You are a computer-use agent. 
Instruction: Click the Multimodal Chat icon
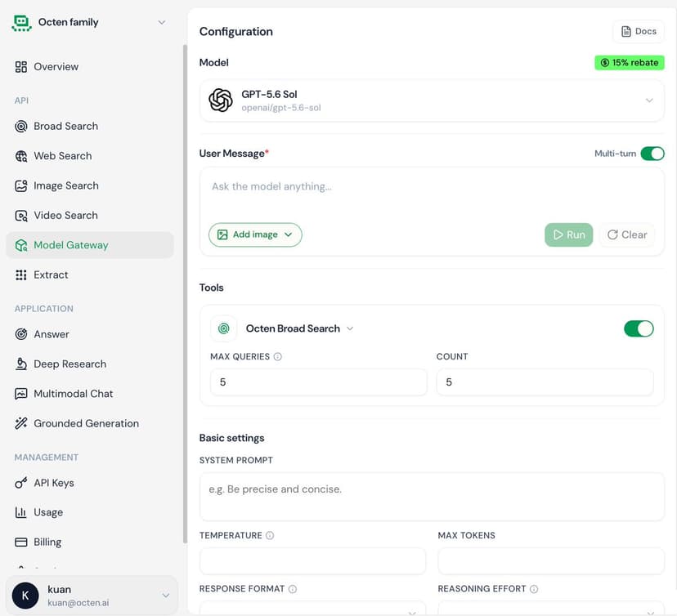pos(20,394)
